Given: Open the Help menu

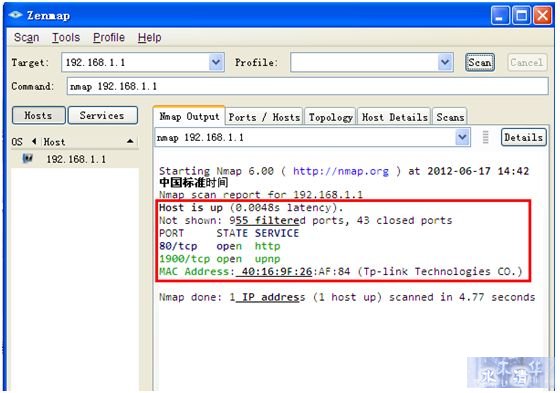Looking at the screenshot, I should point(149,38).
